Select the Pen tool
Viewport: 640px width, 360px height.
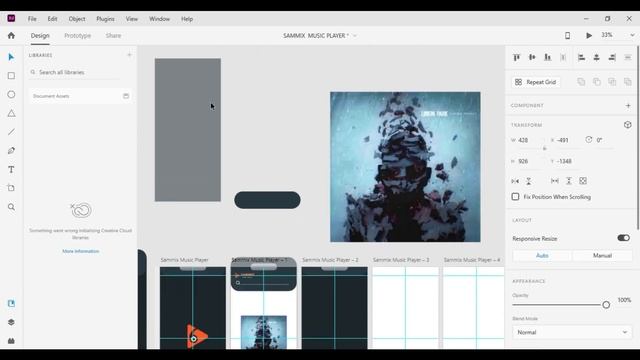tap(11, 151)
